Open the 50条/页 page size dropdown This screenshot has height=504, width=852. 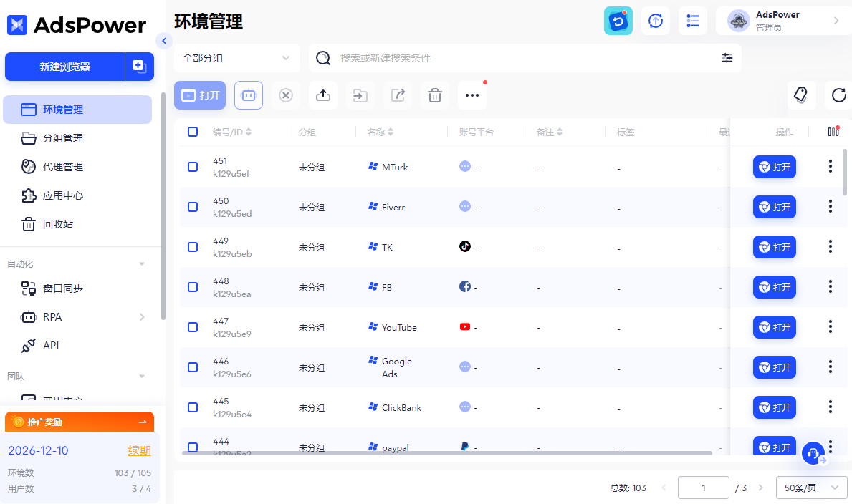pyautogui.click(x=811, y=488)
